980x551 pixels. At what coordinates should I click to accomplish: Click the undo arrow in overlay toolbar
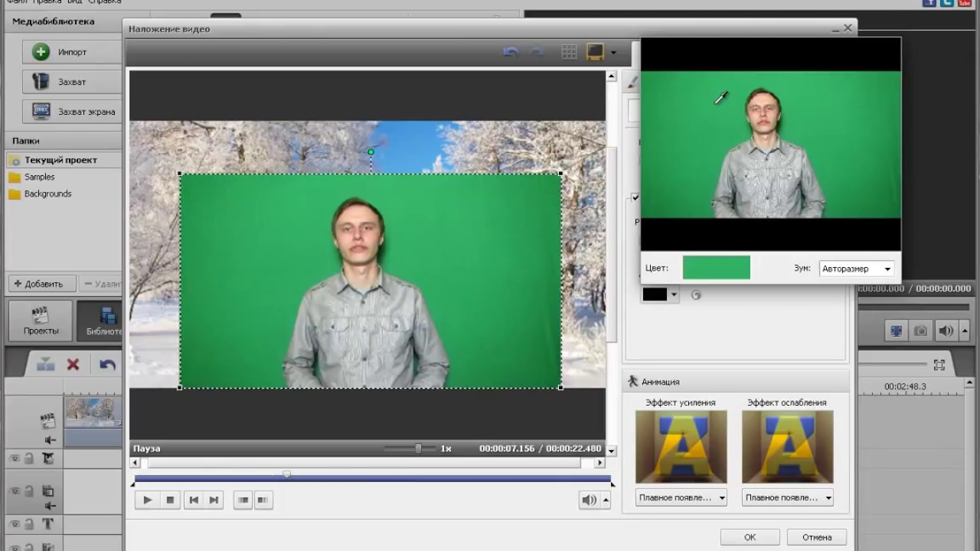click(x=511, y=52)
